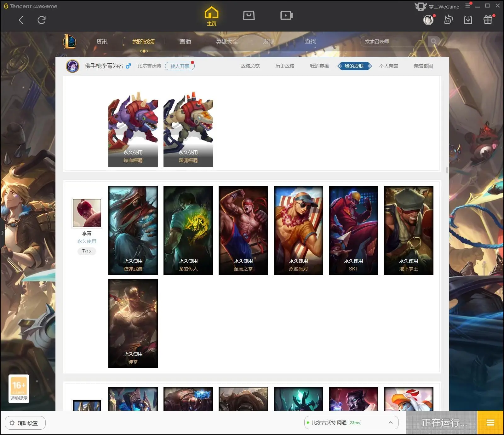Select the 铁血鳄霸 skin thumbnail

[x=133, y=129]
